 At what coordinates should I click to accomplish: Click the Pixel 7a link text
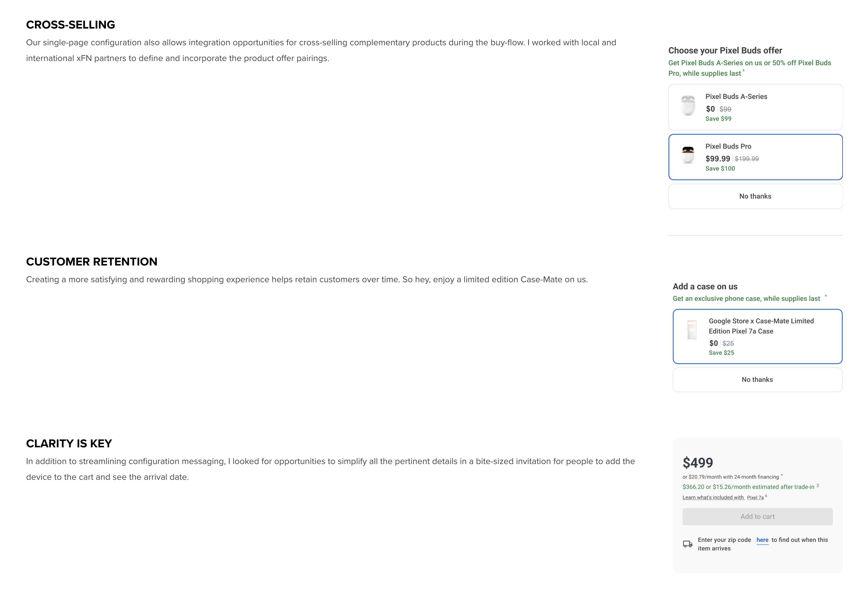click(755, 498)
